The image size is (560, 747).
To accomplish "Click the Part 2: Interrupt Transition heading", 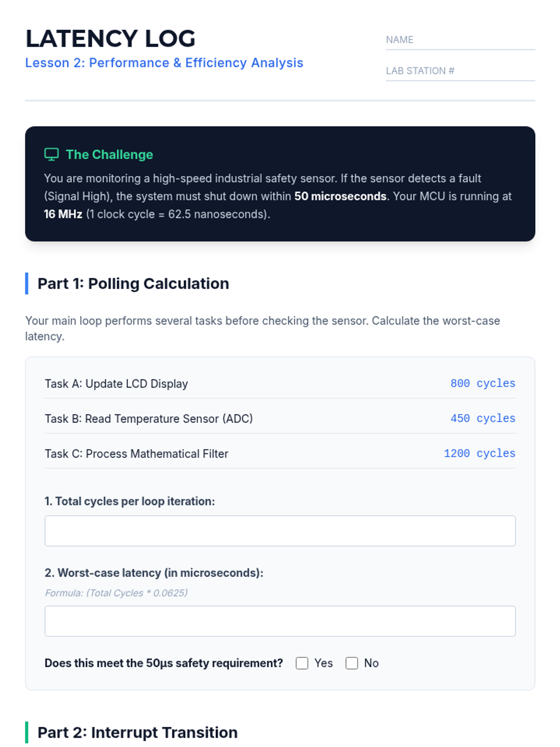I will click(138, 733).
